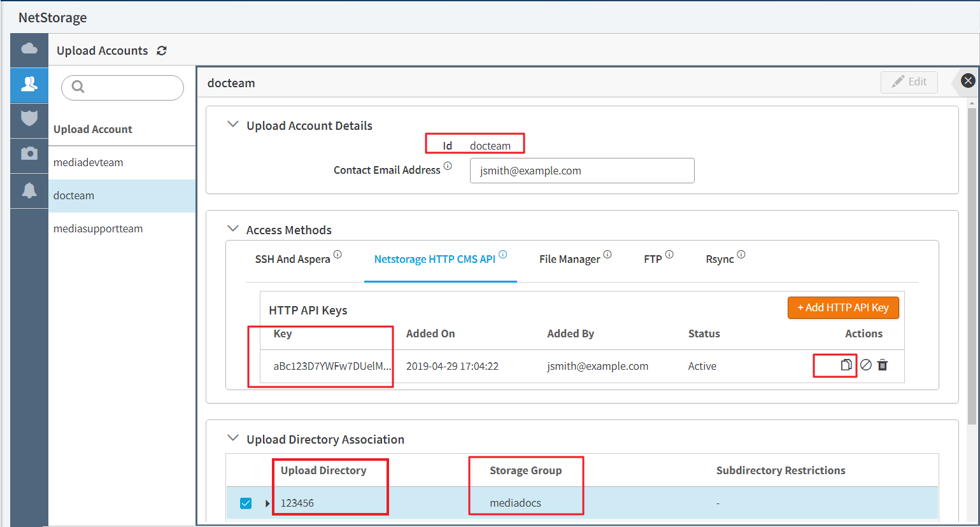The image size is (980, 527).
Task: Delete the HTTP API key
Action: [883, 365]
